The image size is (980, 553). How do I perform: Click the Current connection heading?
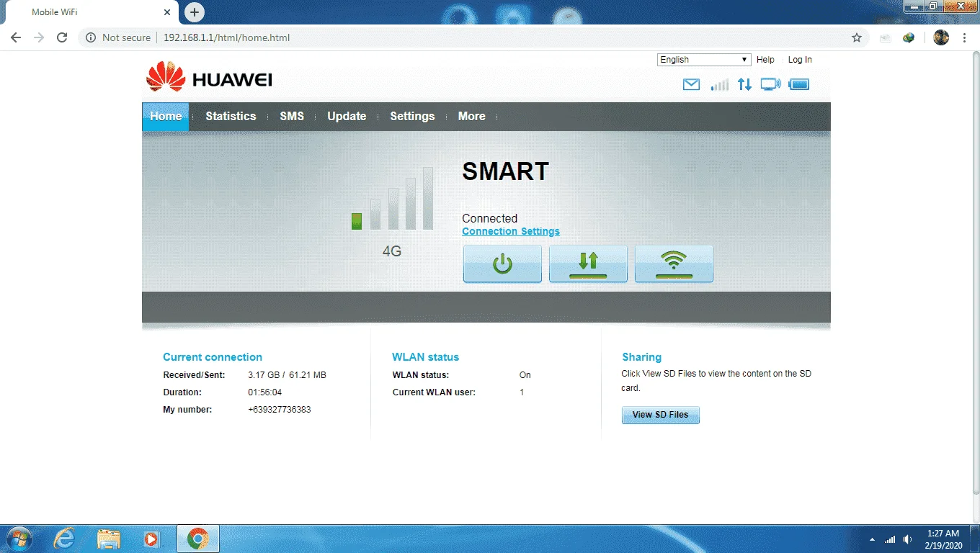[213, 357]
